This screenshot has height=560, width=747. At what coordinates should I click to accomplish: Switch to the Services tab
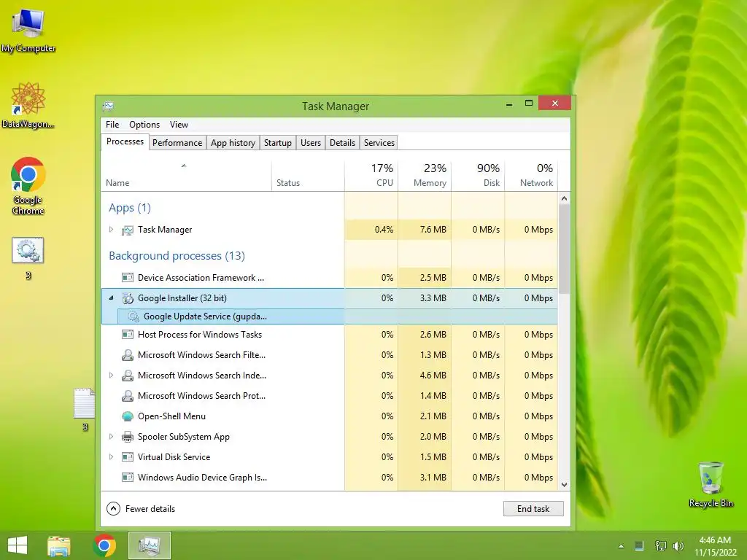(379, 143)
